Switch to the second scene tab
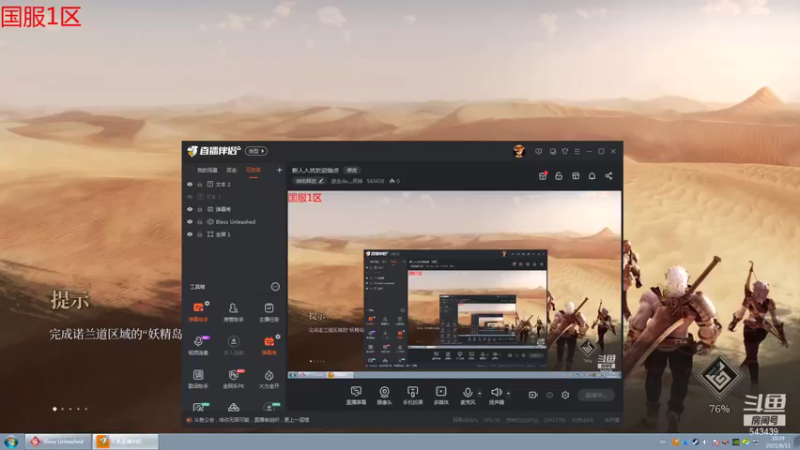 tap(231, 170)
